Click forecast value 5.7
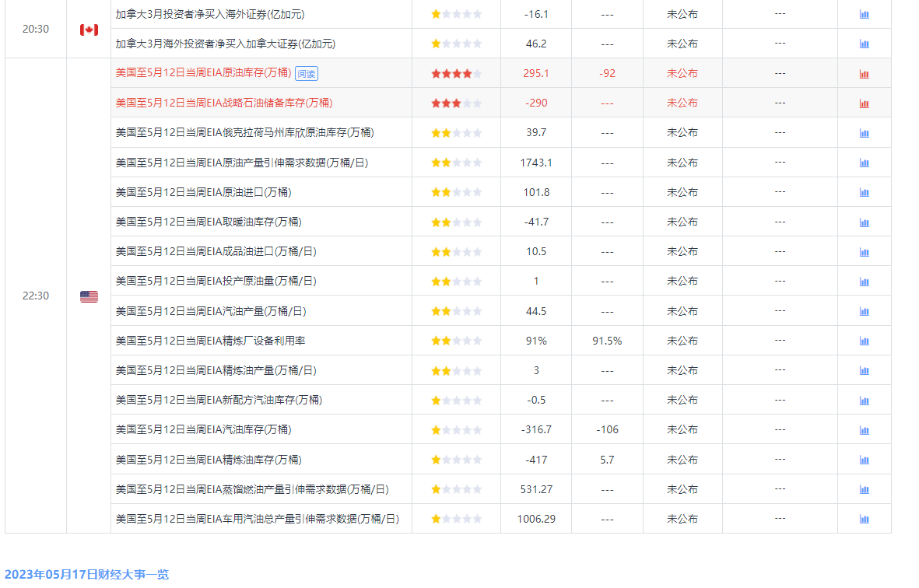Image resolution: width=919 pixels, height=588 pixels. click(607, 460)
